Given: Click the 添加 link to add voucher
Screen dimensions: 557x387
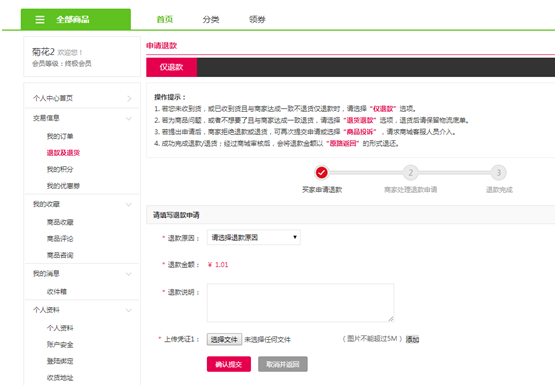Looking at the screenshot, I should [412, 339].
